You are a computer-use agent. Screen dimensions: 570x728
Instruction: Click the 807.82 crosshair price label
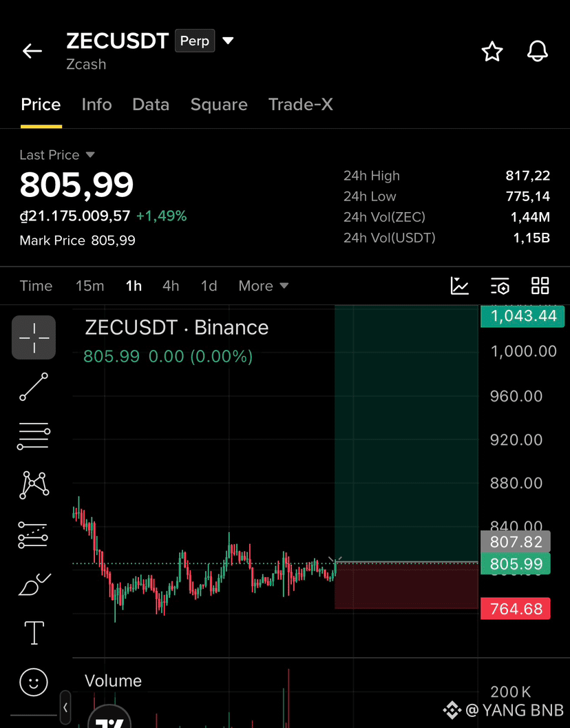(515, 542)
